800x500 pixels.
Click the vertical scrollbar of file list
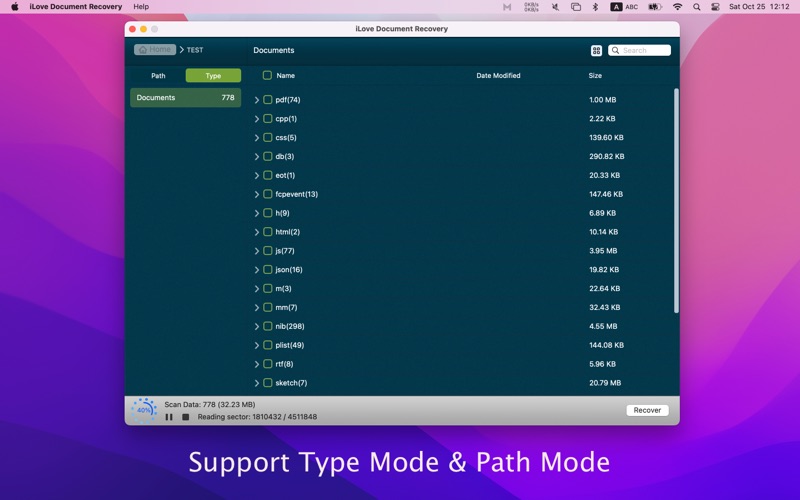677,201
